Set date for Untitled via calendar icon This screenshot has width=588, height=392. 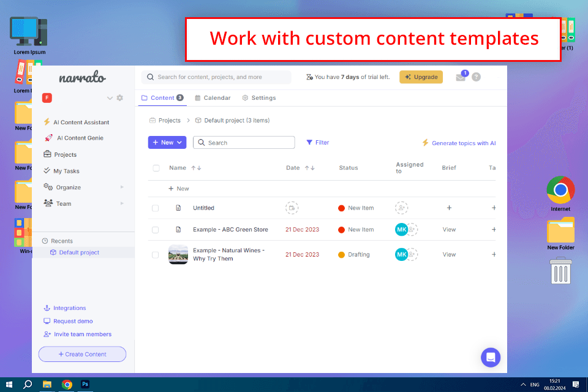(x=292, y=208)
